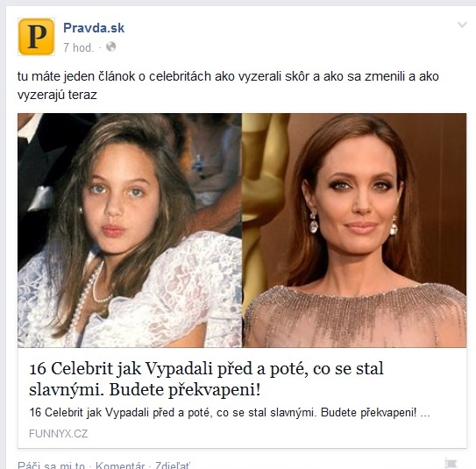
Task: Click the flag icon below the post
Action: point(451,463)
